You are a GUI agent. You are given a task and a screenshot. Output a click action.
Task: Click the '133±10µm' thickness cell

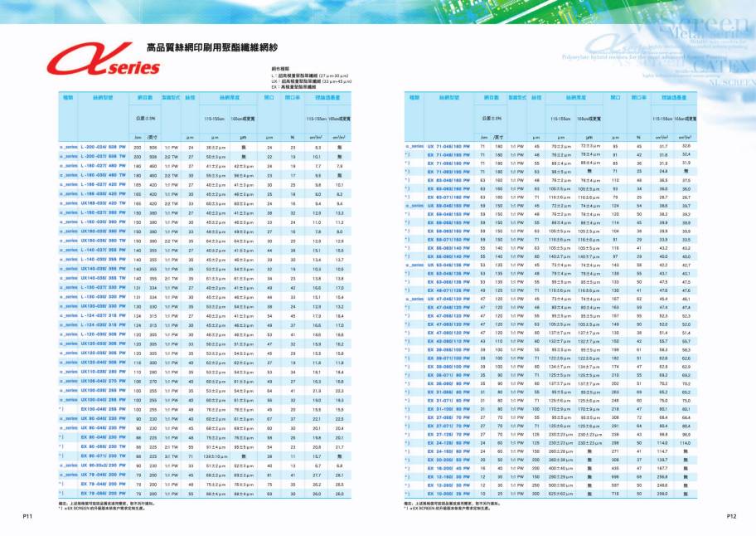tap(215, 456)
